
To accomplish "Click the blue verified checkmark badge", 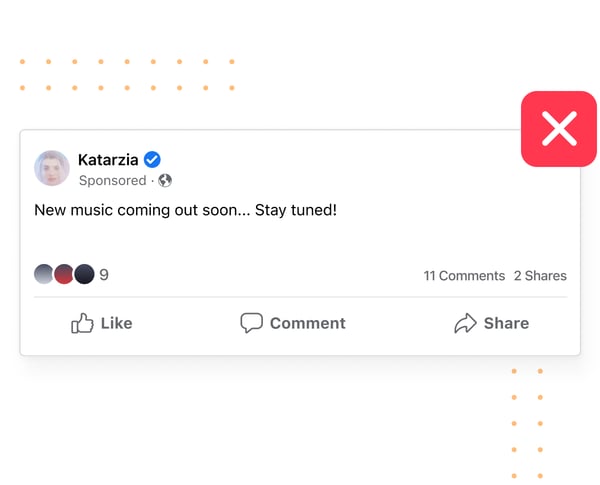I will (152, 160).
